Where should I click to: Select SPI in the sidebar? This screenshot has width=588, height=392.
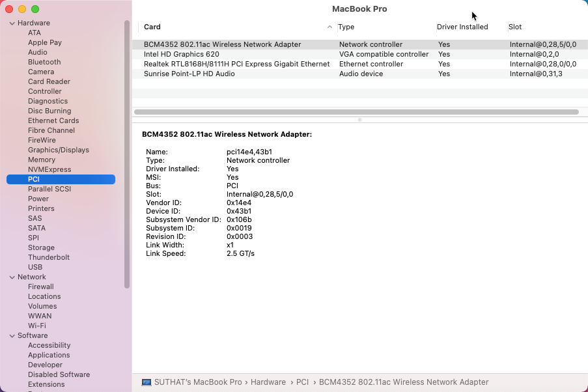click(x=33, y=238)
